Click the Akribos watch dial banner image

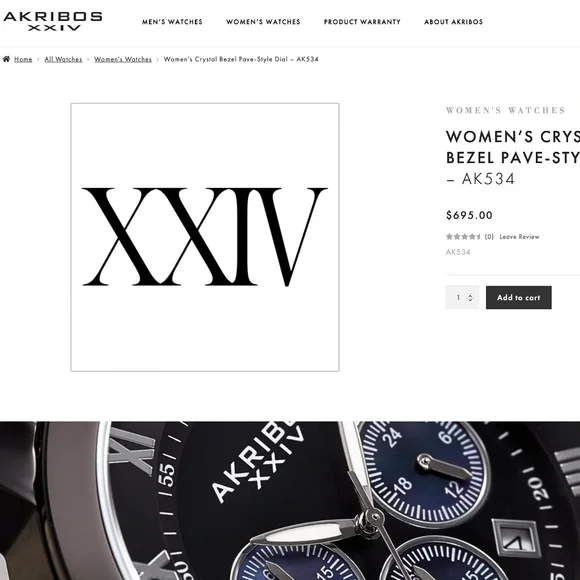coord(290,500)
